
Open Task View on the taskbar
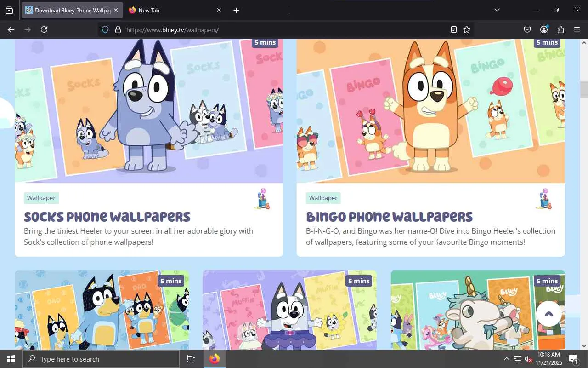pos(191,359)
